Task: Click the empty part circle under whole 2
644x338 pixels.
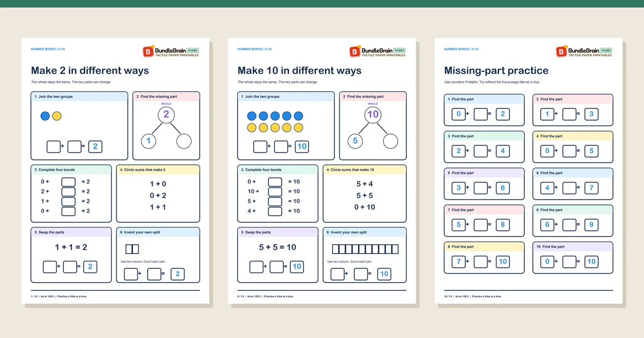Action: pos(184,141)
